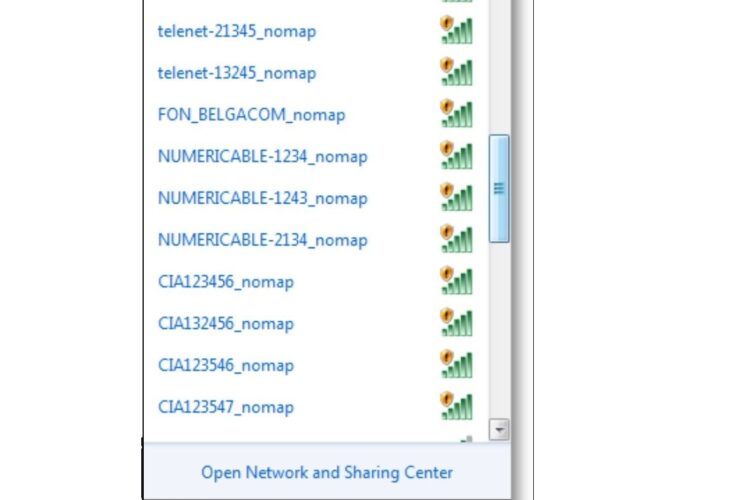740x500 pixels.
Task: Select network NUMERICABLE-1243_nomap
Action: pyautogui.click(x=262, y=198)
